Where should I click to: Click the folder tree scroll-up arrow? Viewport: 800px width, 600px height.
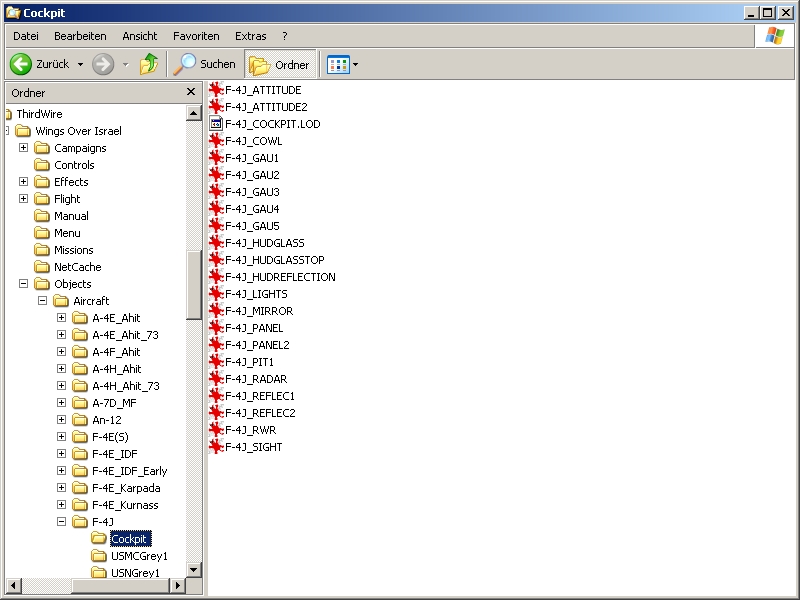[x=194, y=113]
